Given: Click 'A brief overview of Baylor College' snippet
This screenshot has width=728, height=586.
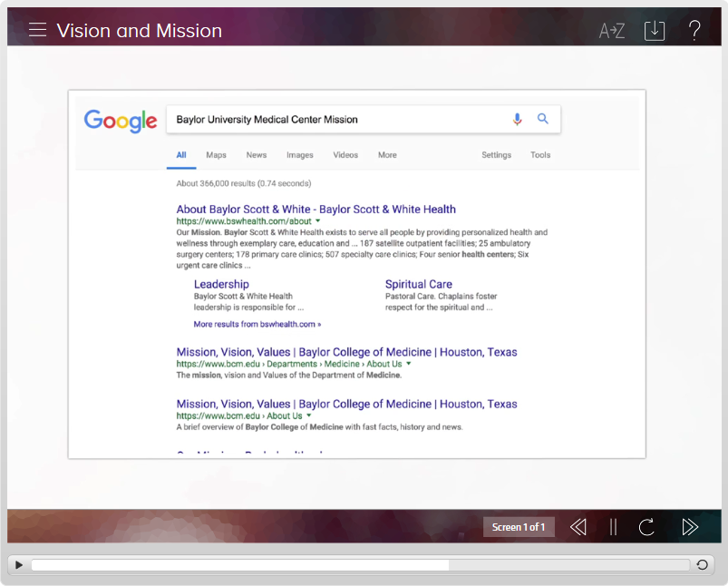Looking at the screenshot, I should (x=319, y=427).
